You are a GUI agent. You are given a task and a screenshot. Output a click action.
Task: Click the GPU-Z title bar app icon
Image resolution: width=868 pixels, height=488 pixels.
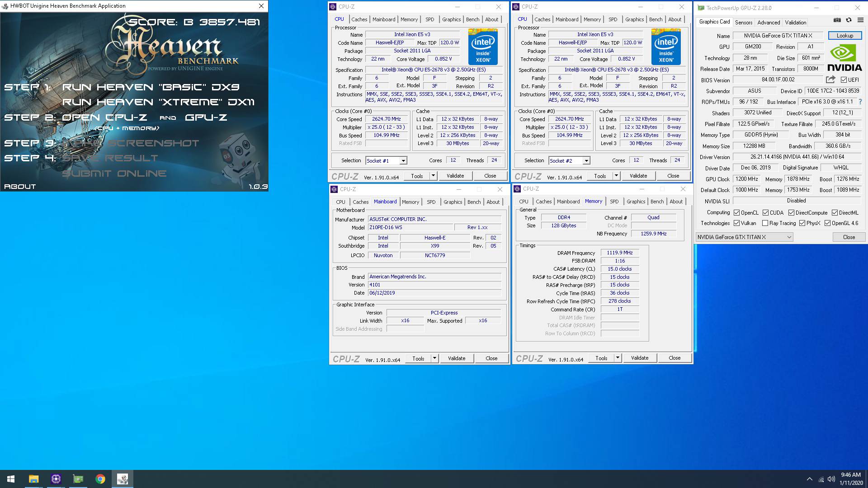[701, 8]
